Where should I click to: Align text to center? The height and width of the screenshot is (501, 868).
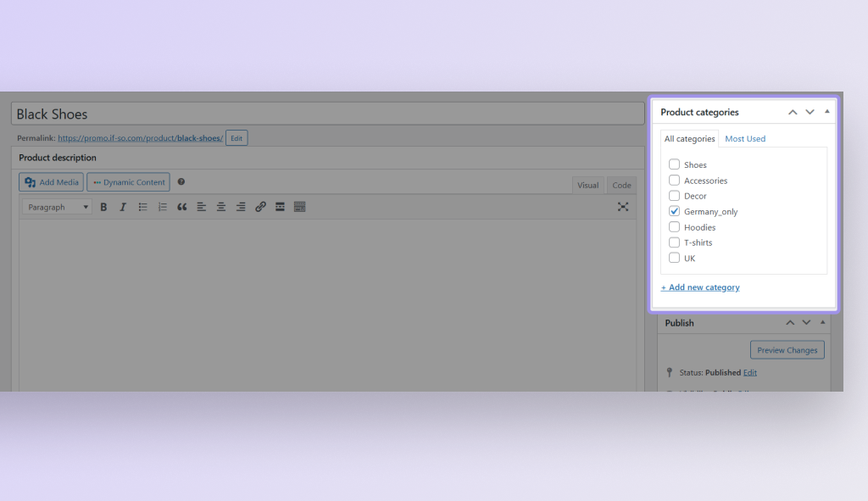click(221, 207)
